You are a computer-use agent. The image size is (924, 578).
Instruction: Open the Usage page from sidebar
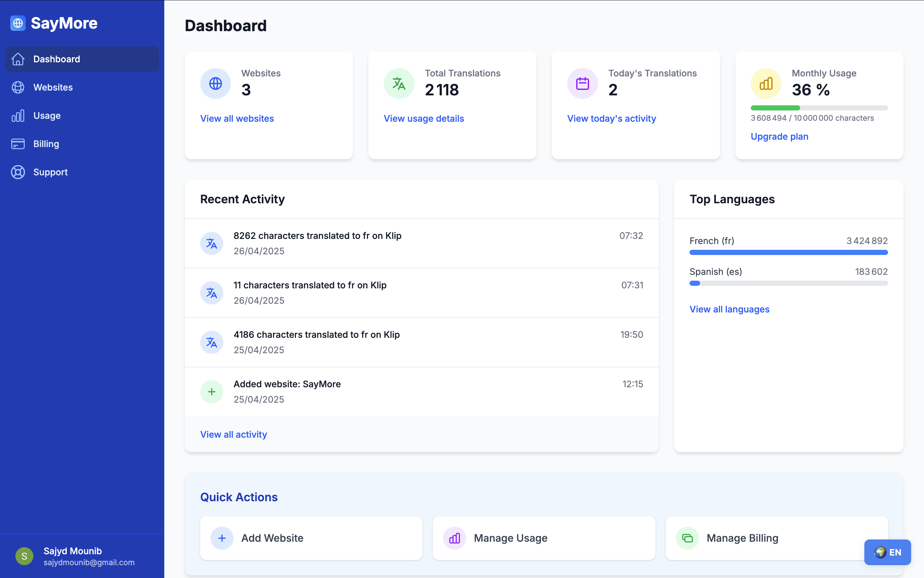(82, 116)
